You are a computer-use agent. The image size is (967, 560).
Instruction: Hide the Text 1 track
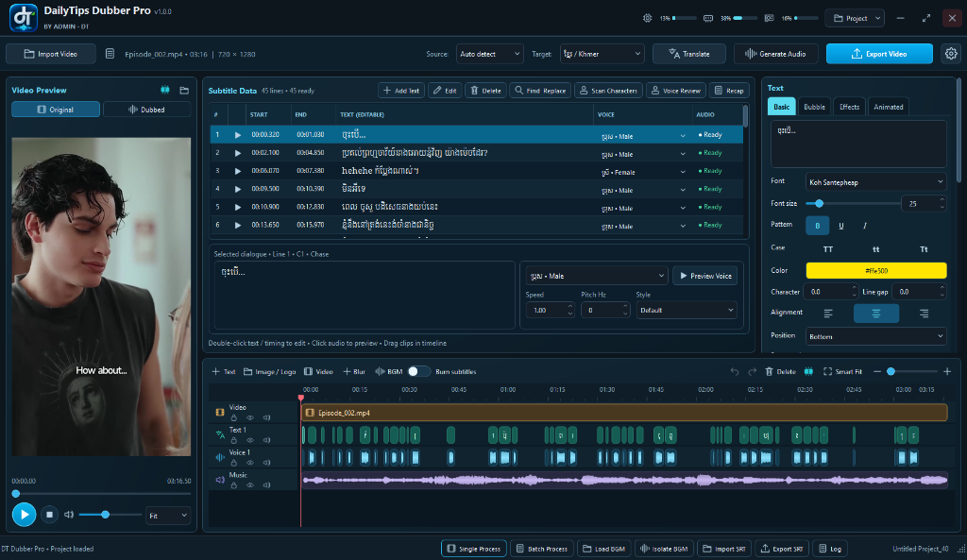pyautogui.click(x=250, y=440)
